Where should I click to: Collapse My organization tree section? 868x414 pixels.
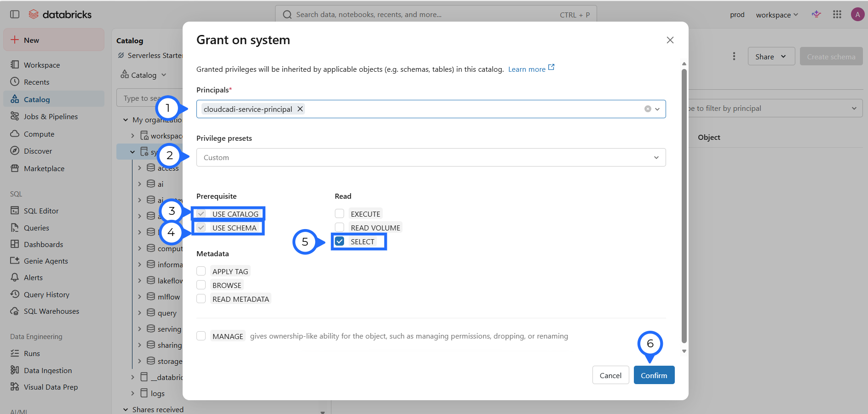[126, 120]
